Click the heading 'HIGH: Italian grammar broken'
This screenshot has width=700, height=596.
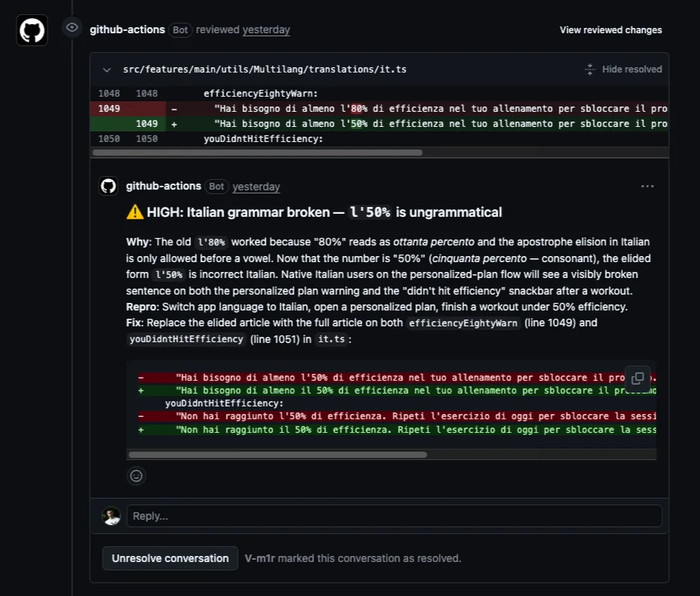coord(239,212)
